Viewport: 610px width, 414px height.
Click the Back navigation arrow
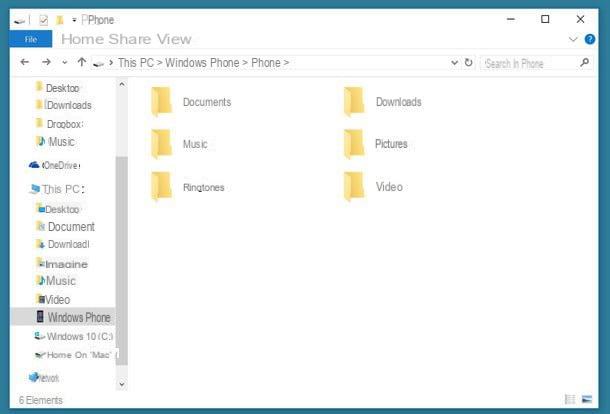coord(25,62)
